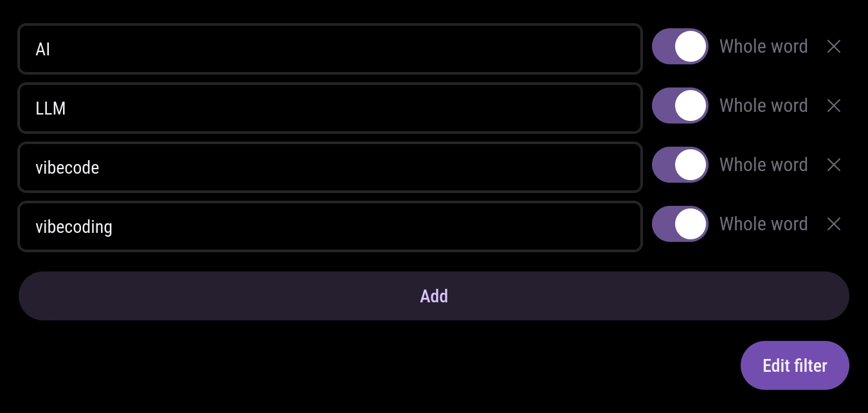Viewport: 868px width, 413px height.
Task: Click Whole word label in vibecoding row
Action: click(763, 224)
